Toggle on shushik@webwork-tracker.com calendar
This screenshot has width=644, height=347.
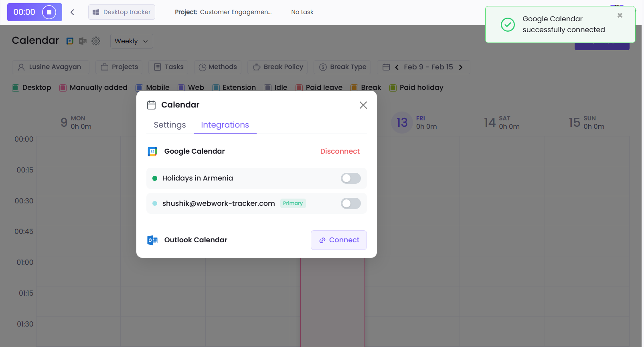point(350,204)
